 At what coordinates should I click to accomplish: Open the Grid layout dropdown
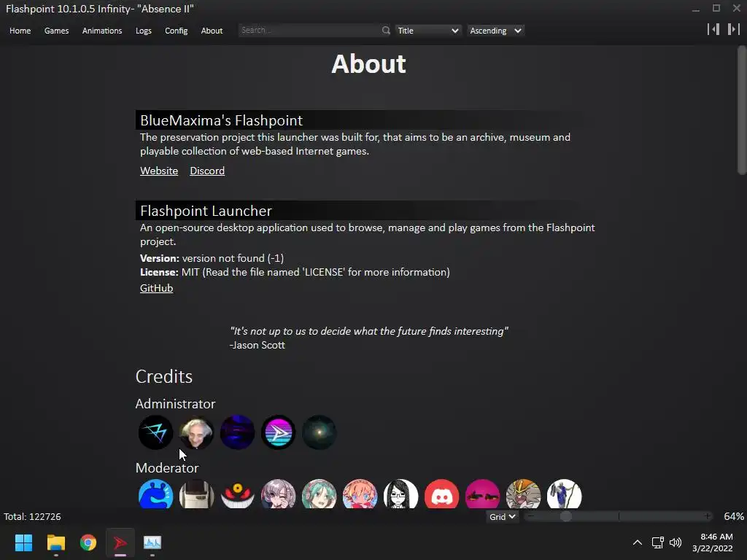pyautogui.click(x=502, y=517)
